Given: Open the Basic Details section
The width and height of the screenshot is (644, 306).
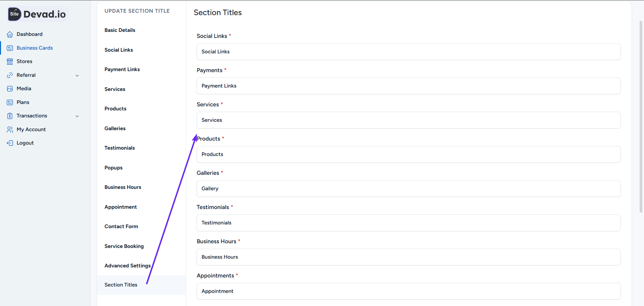Looking at the screenshot, I should [x=120, y=30].
